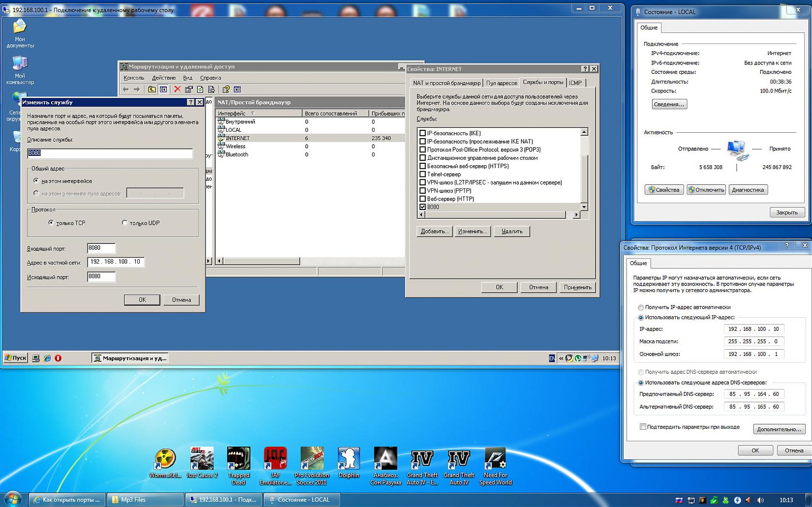812x507 pixels.
Task: Click the up-one-level folder toolbar icon
Action: (152, 89)
